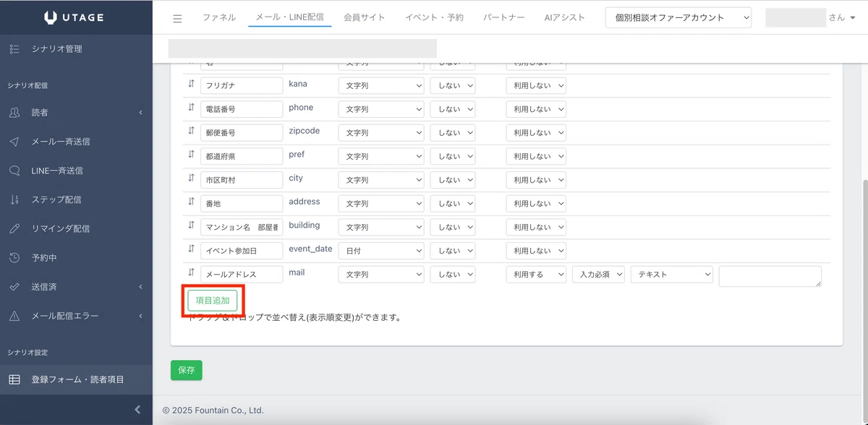Screen dimensions: 868x425
Task: Expand the 読者 submenu chevron
Action: point(140,113)
